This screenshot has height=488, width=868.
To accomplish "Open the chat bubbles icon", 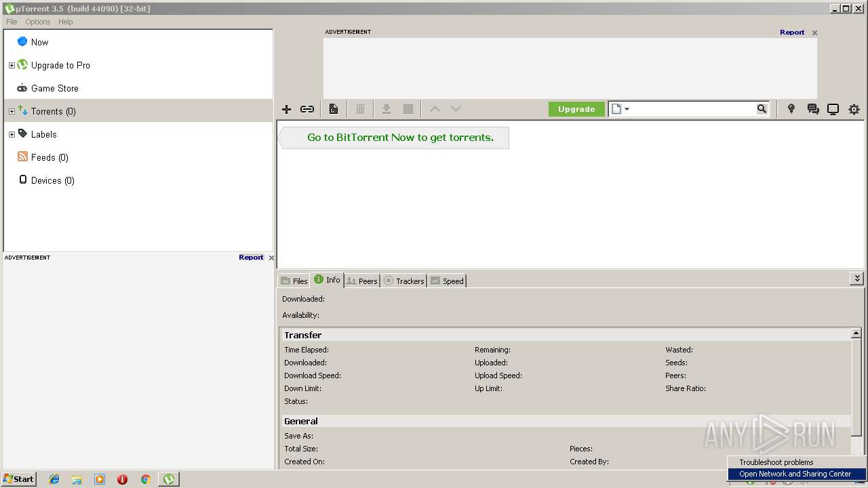I will (812, 109).
